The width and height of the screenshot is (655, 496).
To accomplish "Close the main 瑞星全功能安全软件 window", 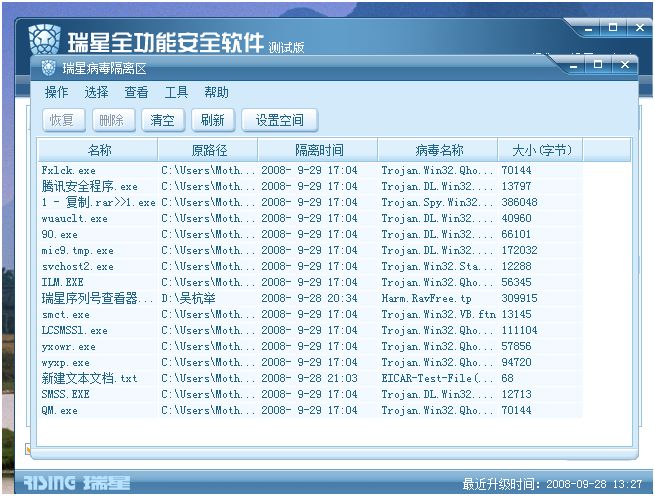I will click(x=640, y=28).
